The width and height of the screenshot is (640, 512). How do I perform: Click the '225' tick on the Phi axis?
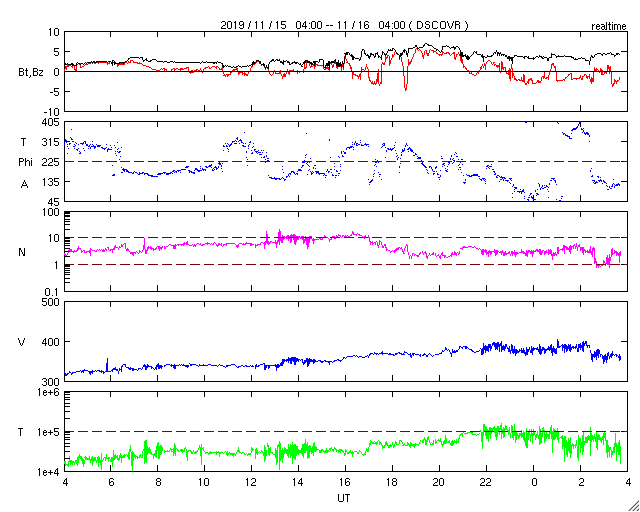pos(52,162)
